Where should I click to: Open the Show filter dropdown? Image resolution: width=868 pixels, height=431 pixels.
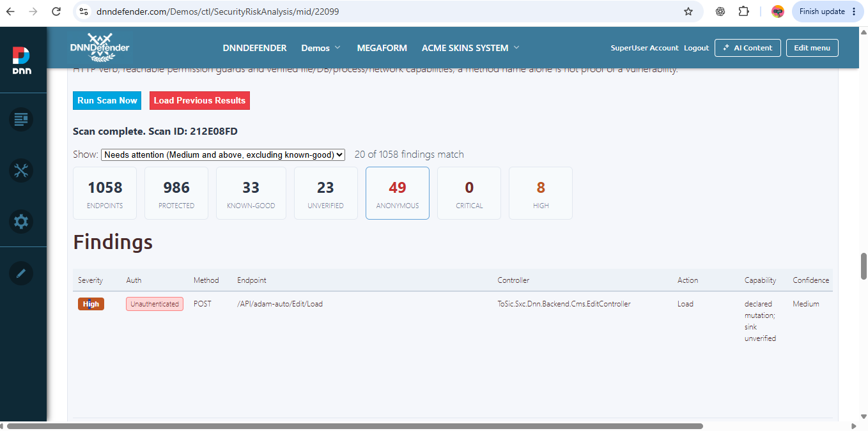pyautogui.click(x=223, y=155)
